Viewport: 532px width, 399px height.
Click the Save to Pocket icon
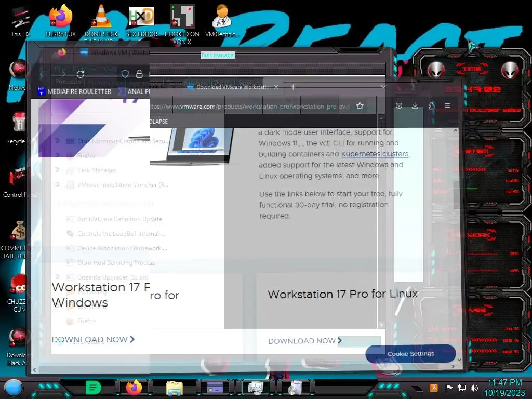(x=399, y=105)
